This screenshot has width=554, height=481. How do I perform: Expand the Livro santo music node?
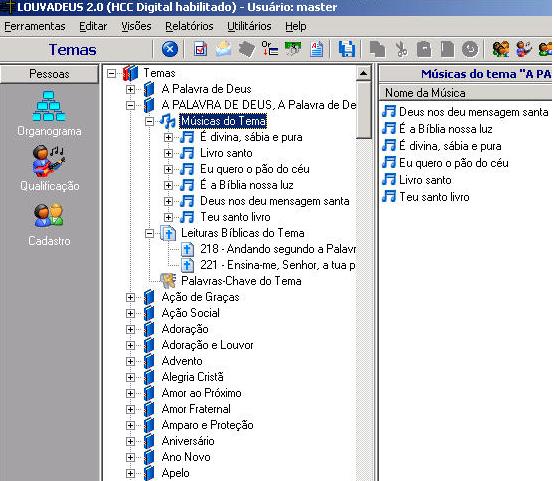(x=169, y=153)
